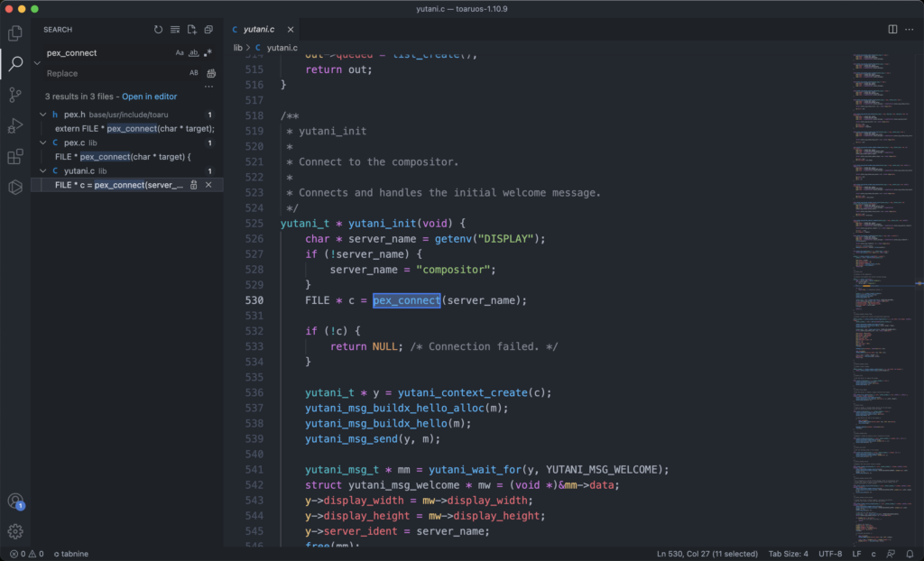Click getenv in line 526

tap(453, 239)
